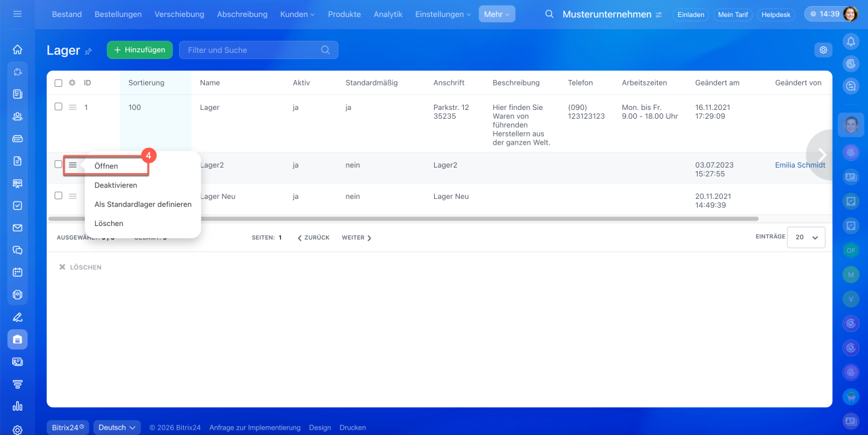Toggle the select-all checkbox in table header
Screen dimensions: 868x435
tap(58, 83)
